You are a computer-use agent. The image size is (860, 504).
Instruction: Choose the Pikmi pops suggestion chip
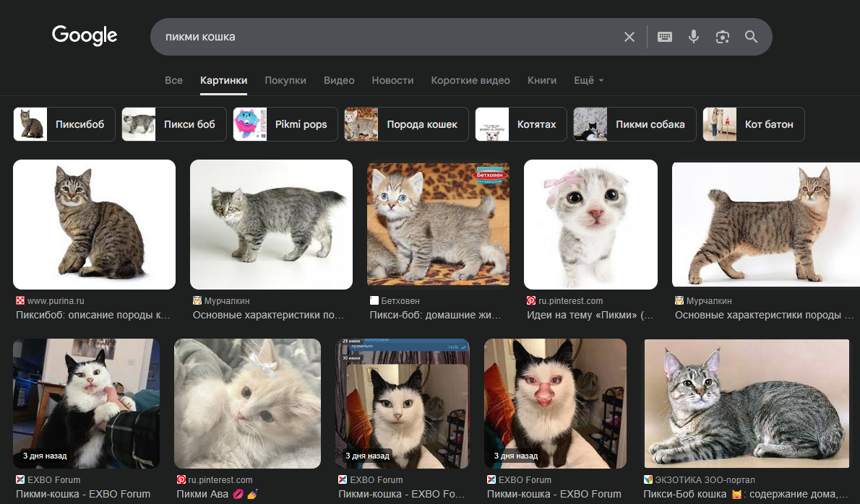[x=285, y=124]
